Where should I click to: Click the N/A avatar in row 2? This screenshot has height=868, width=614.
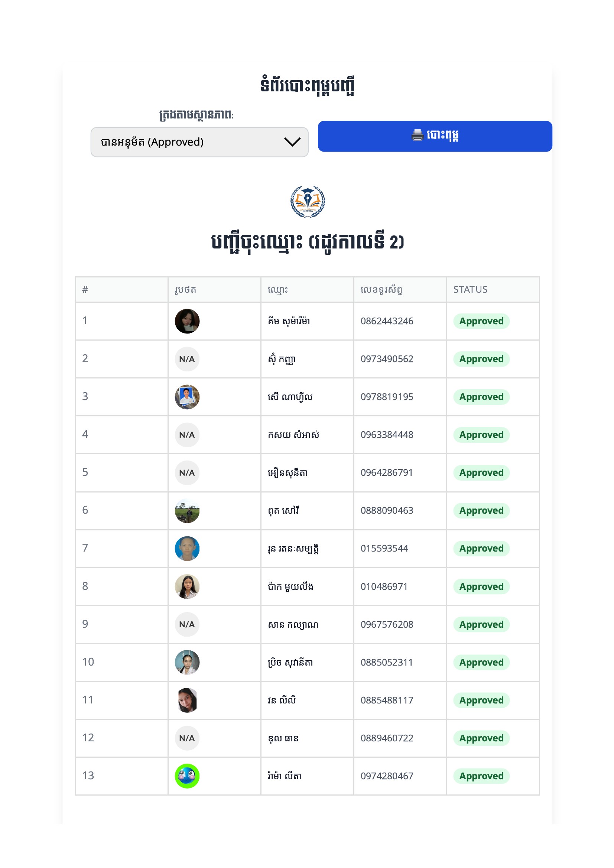point(187,359)
